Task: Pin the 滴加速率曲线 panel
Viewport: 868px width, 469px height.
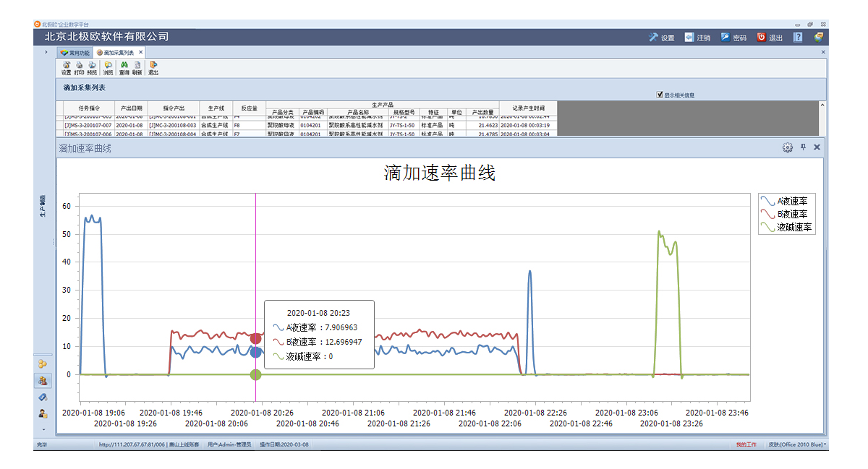Action: click(x=803, y=147)
